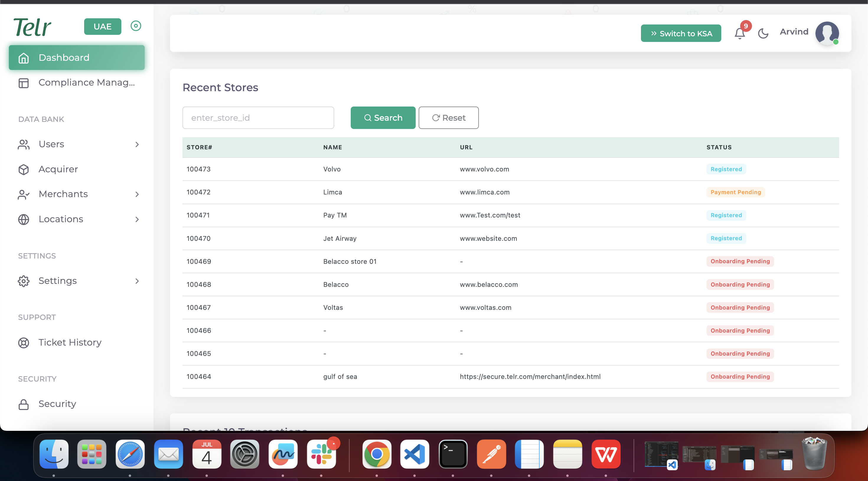The image size is (868, 481).
Task: Toggle dark mode with the moon icon
Action: tap(763, 33)
